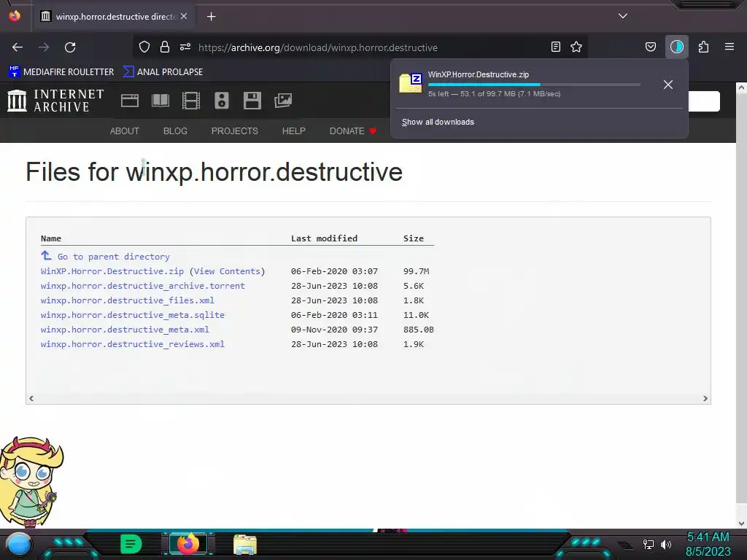Select the winxp.horror.destructive directory tab
Image resolution: width=747 pixels, height=560 pixels.
[x=115, y=17]
